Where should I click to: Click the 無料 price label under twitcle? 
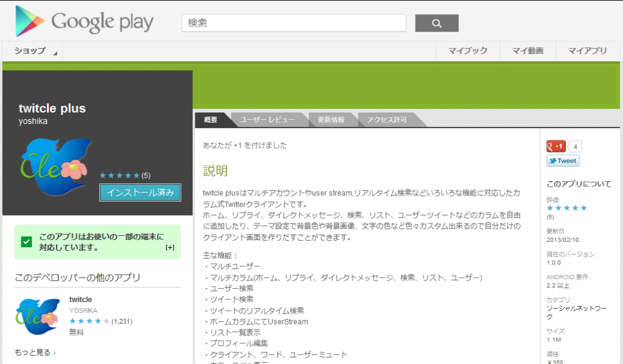click(x=76, y=332)
